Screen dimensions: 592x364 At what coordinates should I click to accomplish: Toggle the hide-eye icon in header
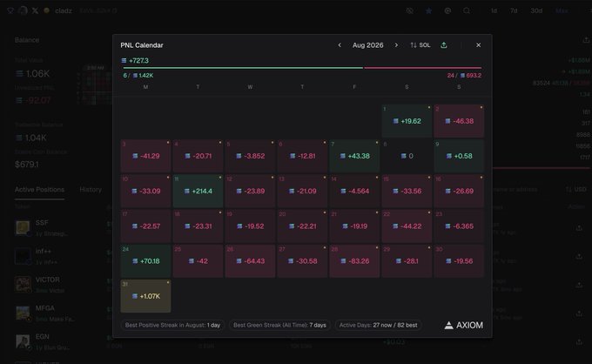[x=410, y=10]
